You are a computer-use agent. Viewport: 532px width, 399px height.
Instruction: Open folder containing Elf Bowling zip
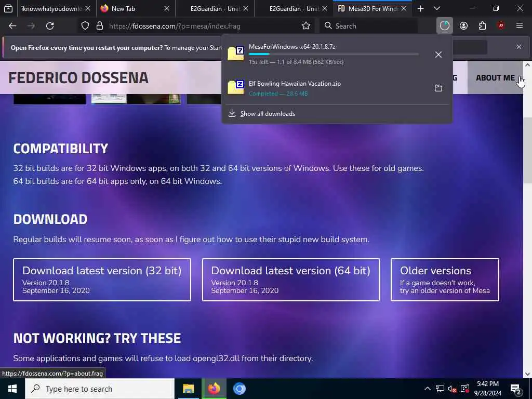coord(438,88)
